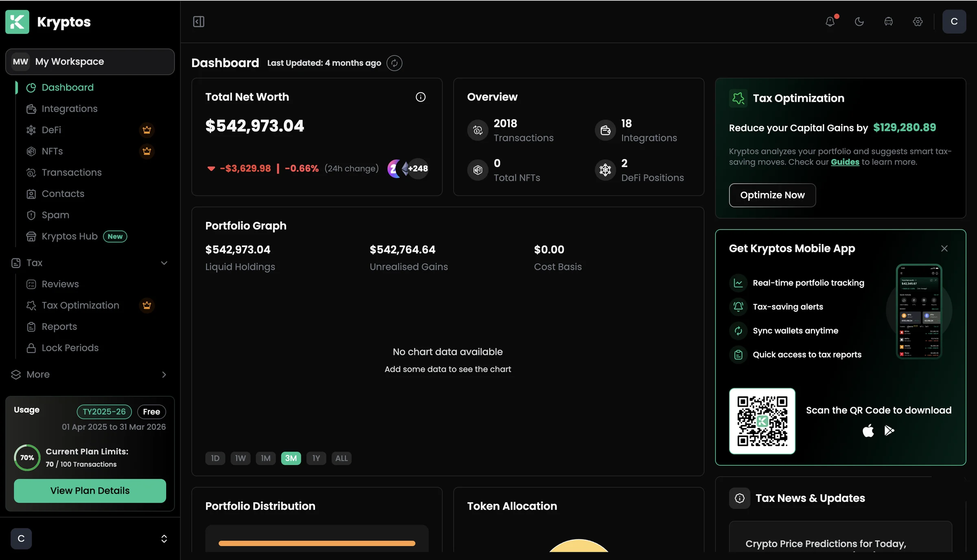Click the Total NFTs overview icon
Image resolution: width=977 pixels, height=560 pixels.
pos(478,170)
